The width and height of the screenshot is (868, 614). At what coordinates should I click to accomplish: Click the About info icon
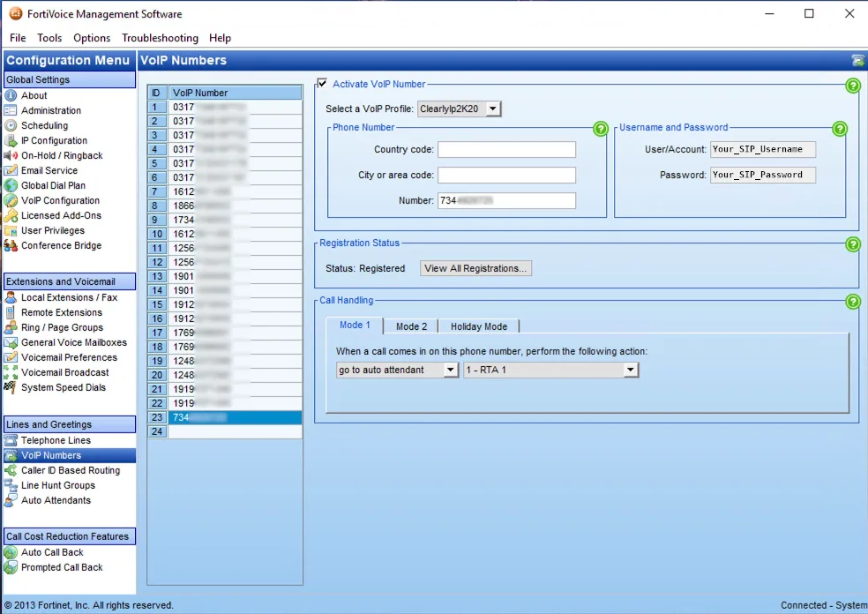(x=11, y=95)
